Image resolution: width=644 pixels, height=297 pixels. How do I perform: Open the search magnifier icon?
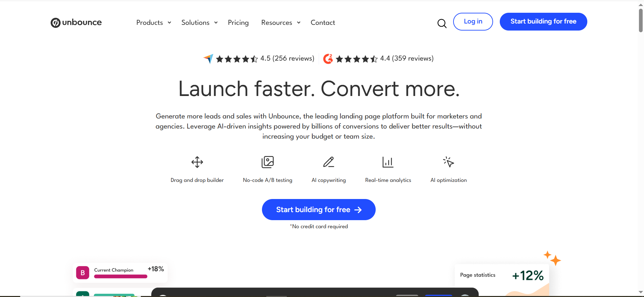point(442,23)
